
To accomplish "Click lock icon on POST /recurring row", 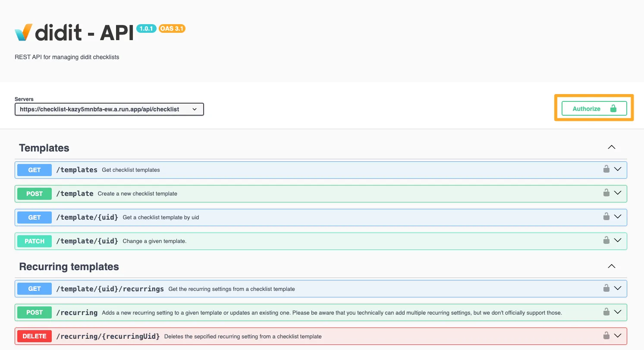I will pyautogui.click(x=606, y=311).
